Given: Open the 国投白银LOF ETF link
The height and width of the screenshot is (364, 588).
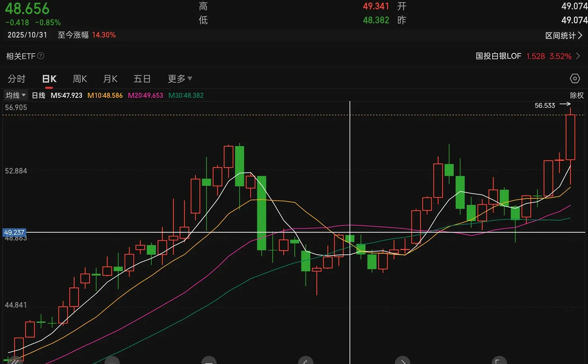Looking at the screenshot, I should 498,56.
